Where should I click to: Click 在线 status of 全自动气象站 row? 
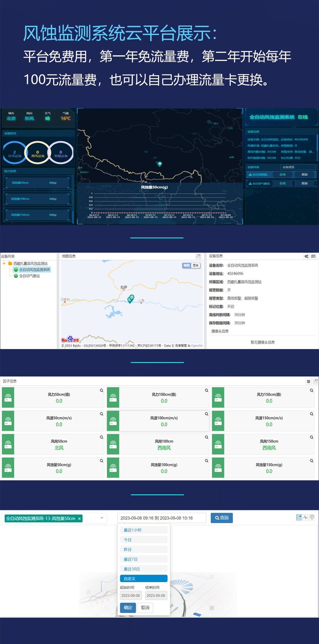click(283, 183)
